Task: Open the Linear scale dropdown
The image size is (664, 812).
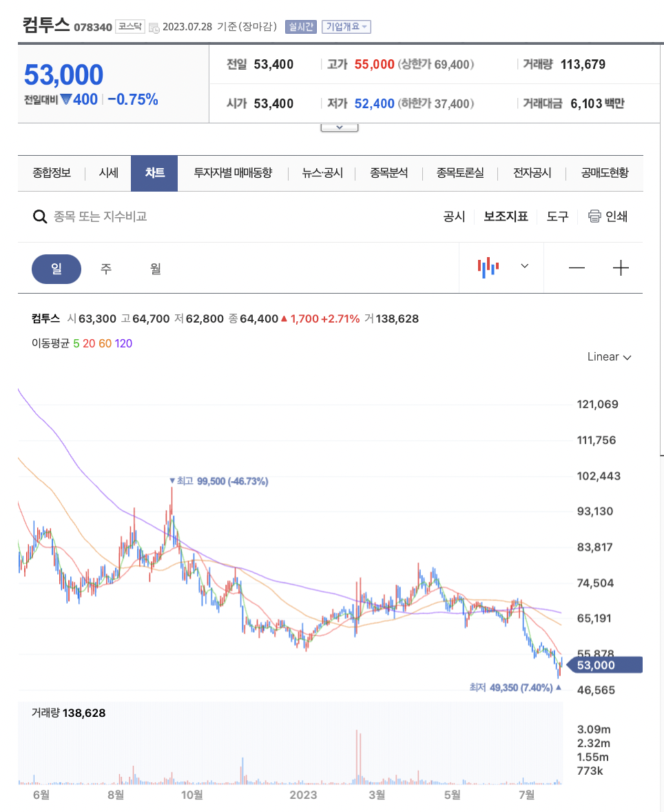Action: pyautogui.click(x=609, y=357)
